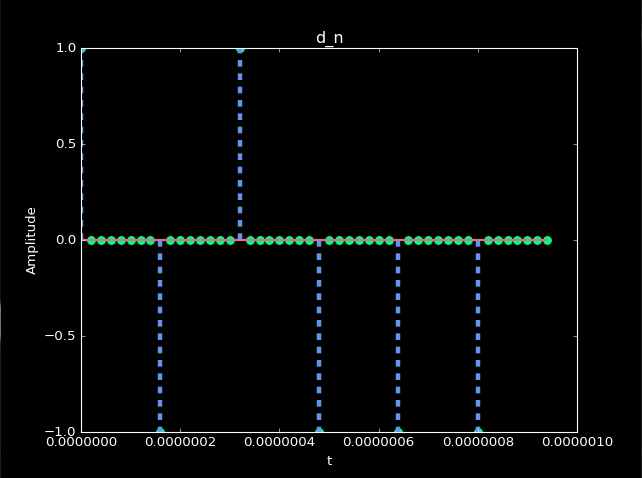Click the 0.0 y-axis tick label

(66, 240)
